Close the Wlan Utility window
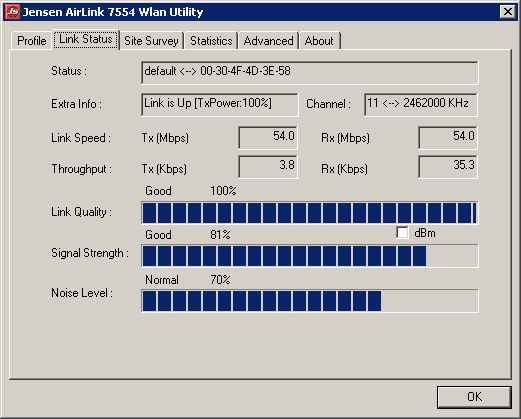The height and width of the screenshot is (419, 521). click(508, 12)
